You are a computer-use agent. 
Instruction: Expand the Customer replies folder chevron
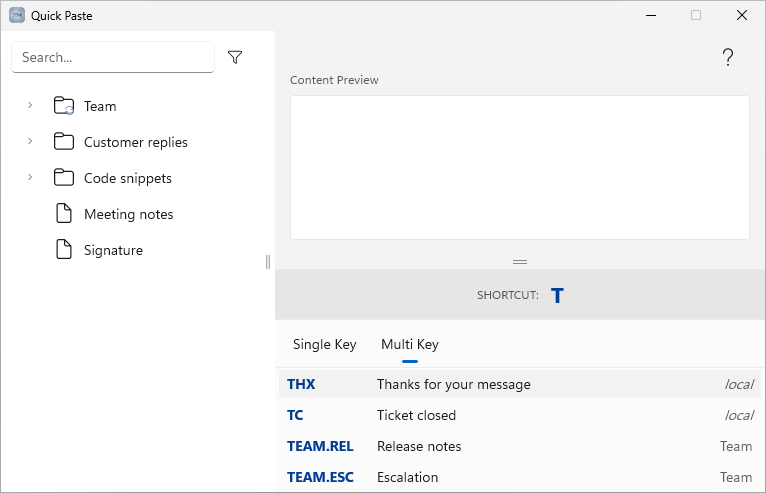coord(30,141)
